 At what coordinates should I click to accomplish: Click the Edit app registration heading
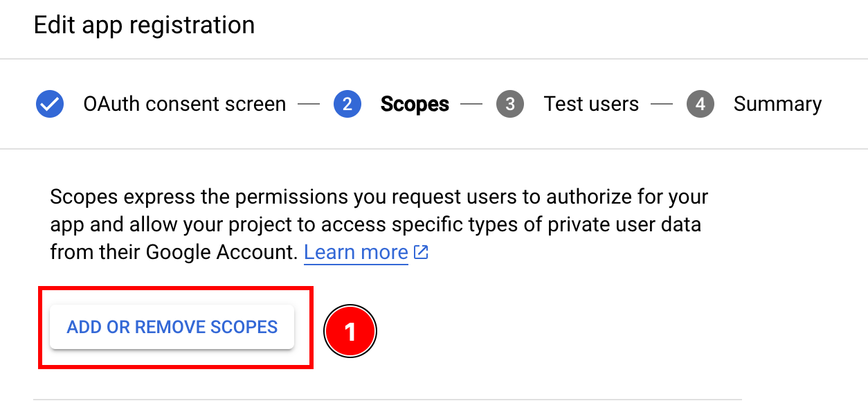click(144, 25)
